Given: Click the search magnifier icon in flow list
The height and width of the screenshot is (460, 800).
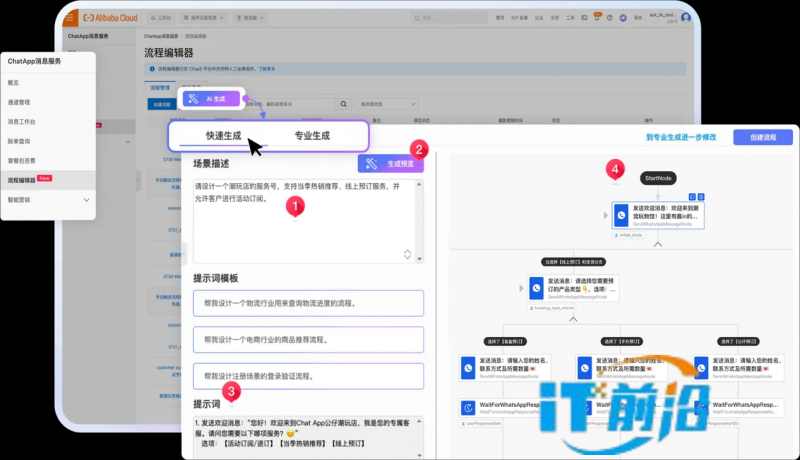Looking at the screenshot, I should click(345, 103).
